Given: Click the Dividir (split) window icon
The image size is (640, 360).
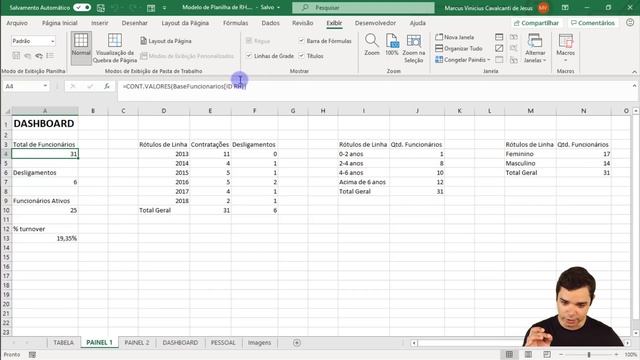Looking at the screenshot, I should pos(499,37).
